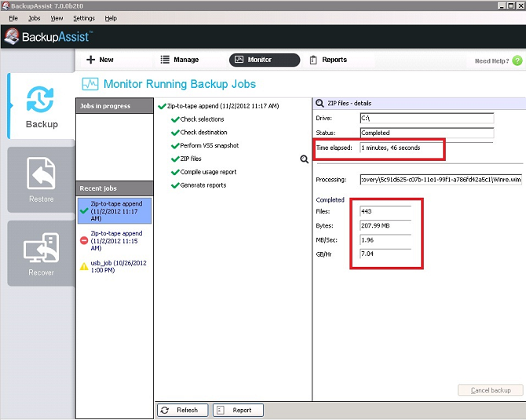This screenshot has height=420, width=526.
Task: Click the Processing path field
Action: [440, 180]
